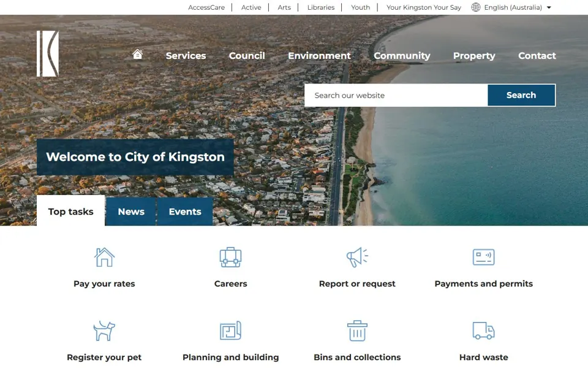The height and width of the screenshot is (368, 588).
Task: Open the AccessCare link
Action: (206, 7)
